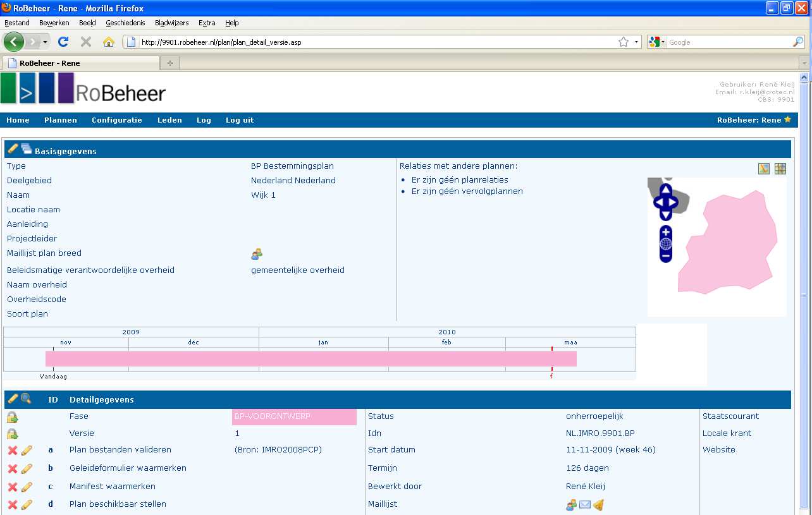
Task: Open Plannen in the navigation bar
Action: click(x=61, y=120)
